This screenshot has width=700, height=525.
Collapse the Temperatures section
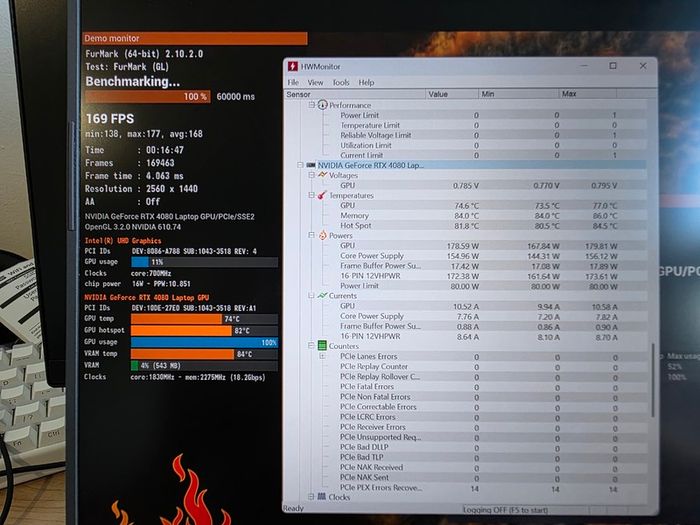point(312,195)
